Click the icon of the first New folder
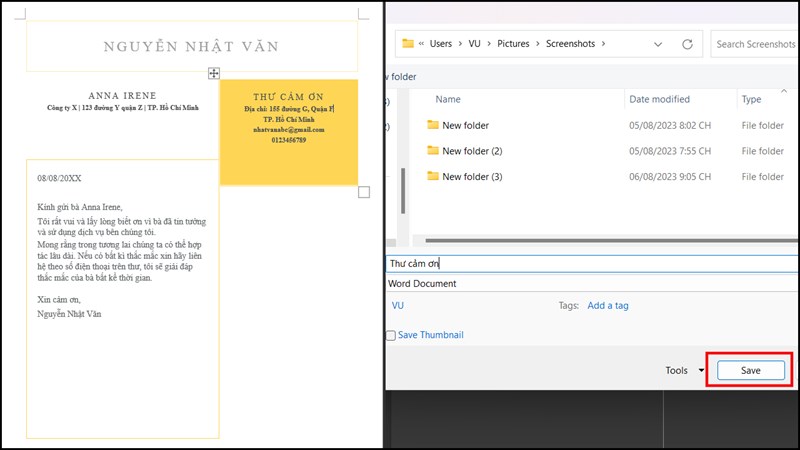The width and height of the screenshot is (800, 450). click(432, 125)
